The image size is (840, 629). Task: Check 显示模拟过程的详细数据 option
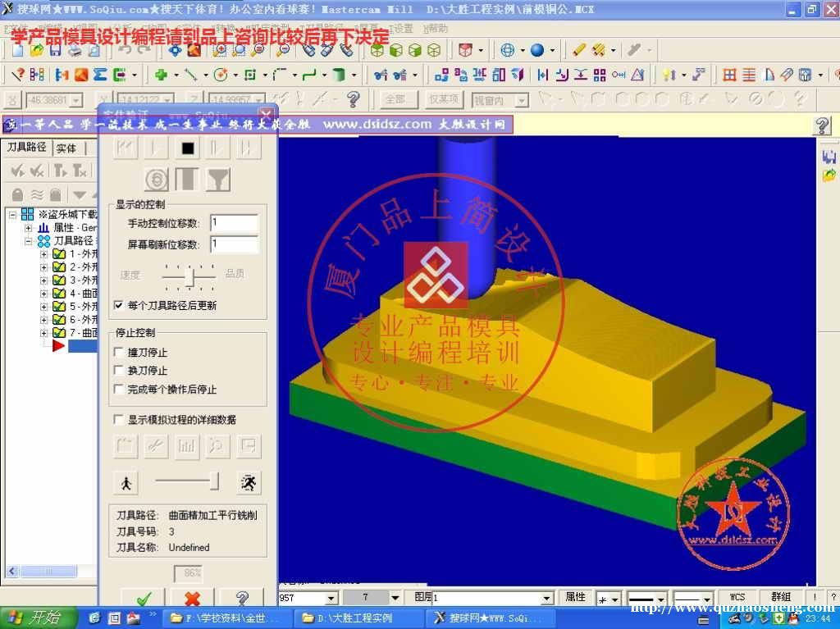point(119,420)
